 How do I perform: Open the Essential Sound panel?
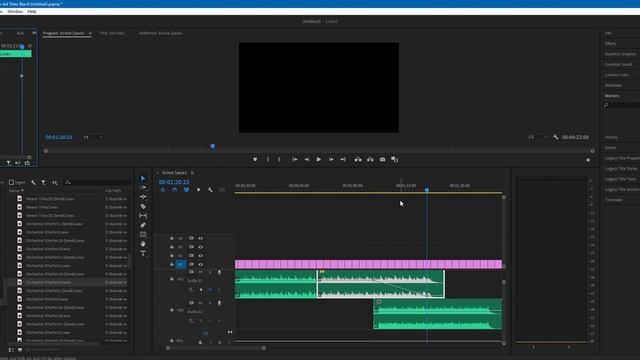coord(618,64)
